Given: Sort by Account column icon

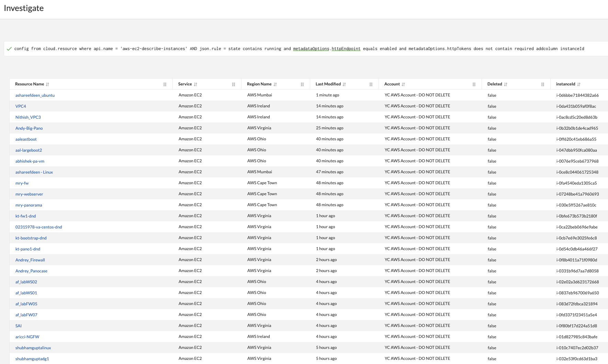Looking at the screenshot, I should [403, 84].
